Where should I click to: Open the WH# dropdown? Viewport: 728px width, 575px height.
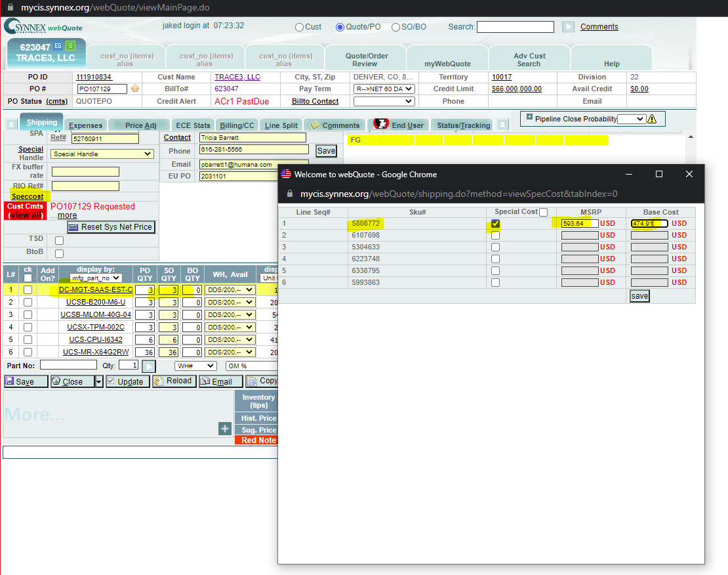click(195, 366)
